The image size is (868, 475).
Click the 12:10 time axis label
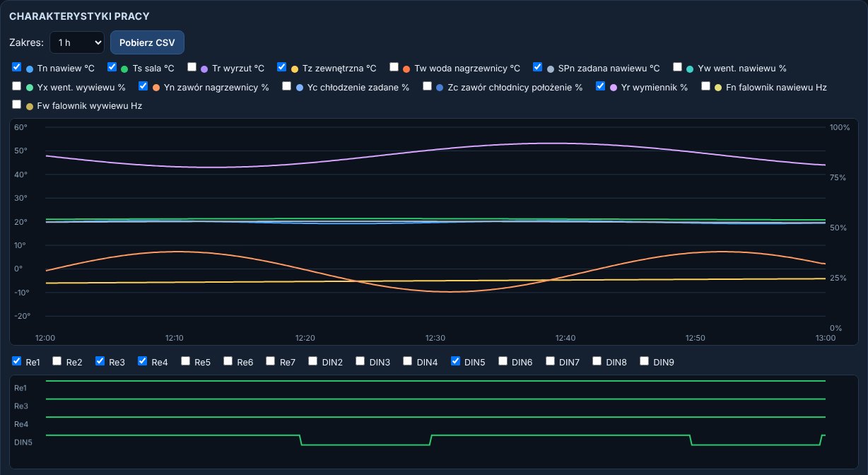(x=175, y=338)
